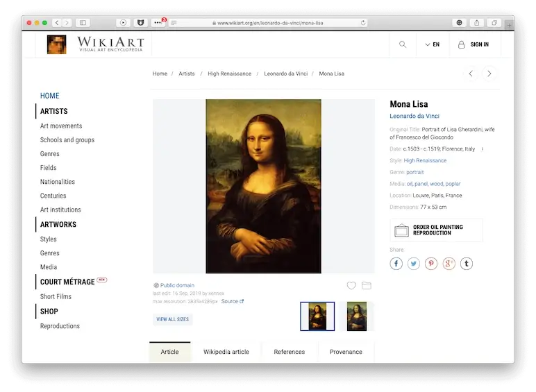The image size is (536, 392).
Task: Select Short Films in sidebar
Action: point(56,296)
